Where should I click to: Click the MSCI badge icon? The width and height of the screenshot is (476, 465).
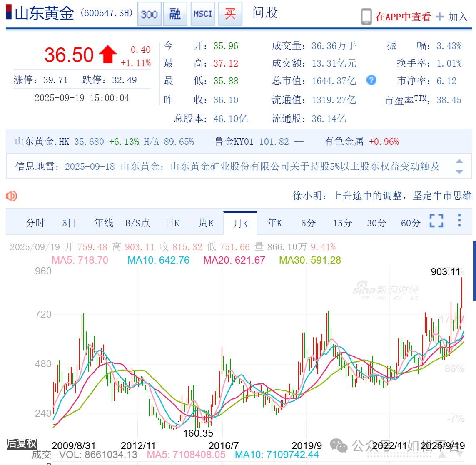[203, 14]
